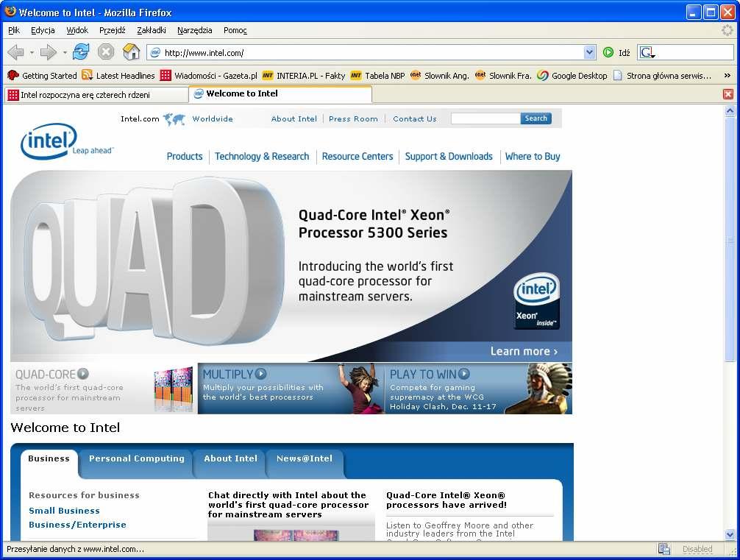Screen dimensions: 740x560
Task: Click the Contact Us link
Action: (x=415, y=119)
